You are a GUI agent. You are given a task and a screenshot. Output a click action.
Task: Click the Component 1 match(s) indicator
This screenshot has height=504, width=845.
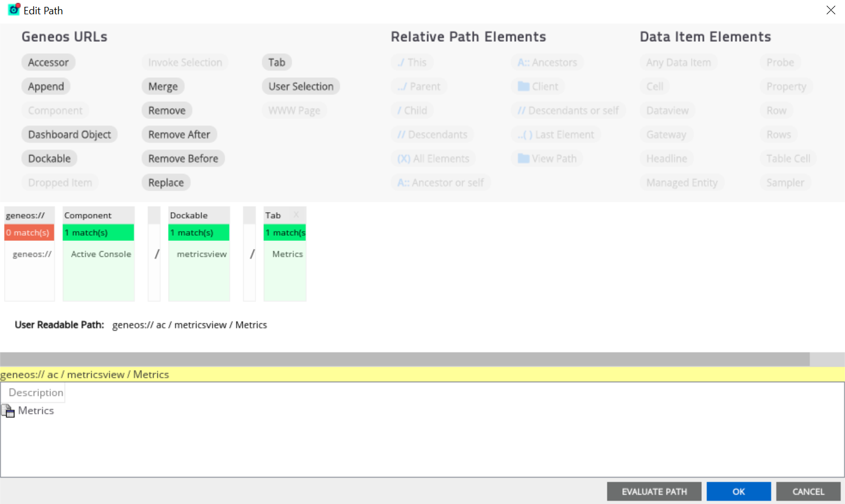pyautogui.click(x=98, y=232)
